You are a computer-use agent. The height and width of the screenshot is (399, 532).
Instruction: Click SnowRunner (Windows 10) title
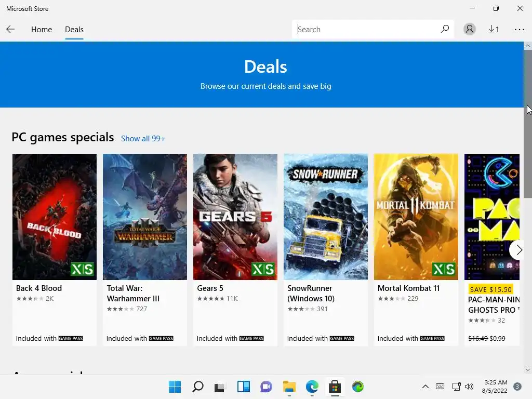tap(311, 293)
